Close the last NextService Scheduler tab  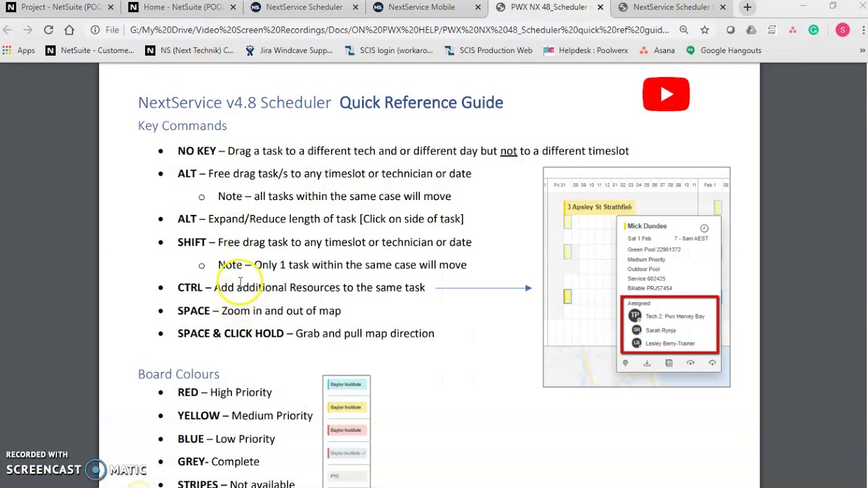tap(722, 7)
